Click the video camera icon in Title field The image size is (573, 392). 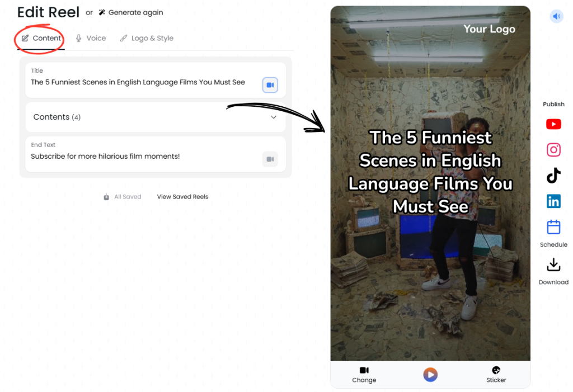tap(270, 85)
